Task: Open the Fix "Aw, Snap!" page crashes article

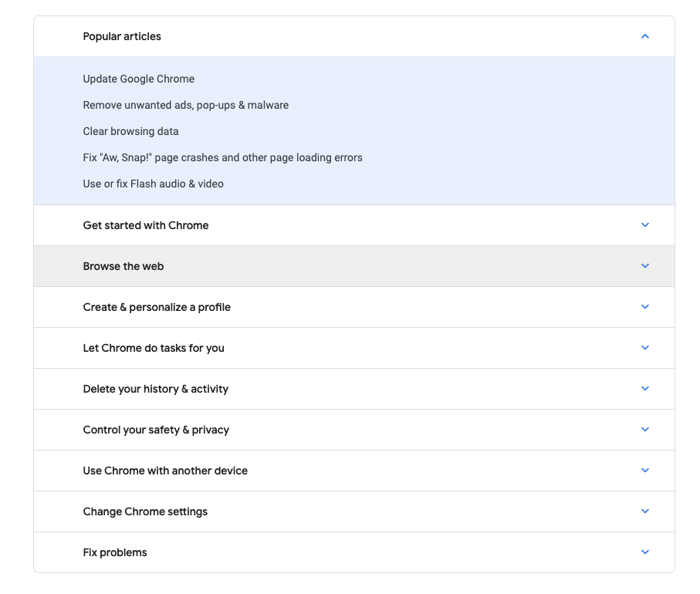Action: tap(223, 157)
